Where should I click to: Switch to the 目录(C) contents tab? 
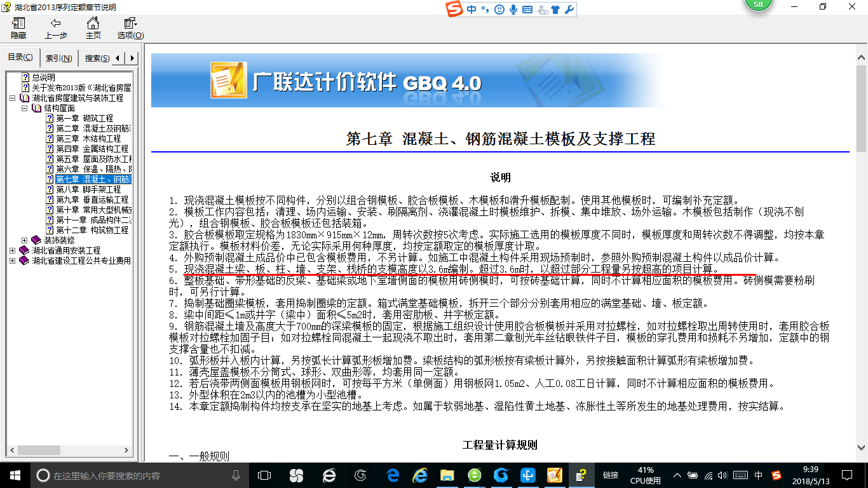(x=20, y=58)
